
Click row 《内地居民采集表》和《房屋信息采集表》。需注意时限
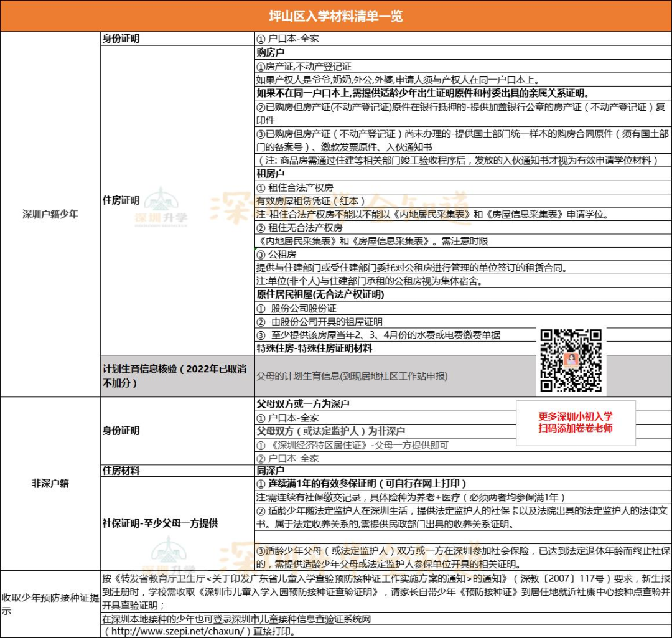click(463, 241)
